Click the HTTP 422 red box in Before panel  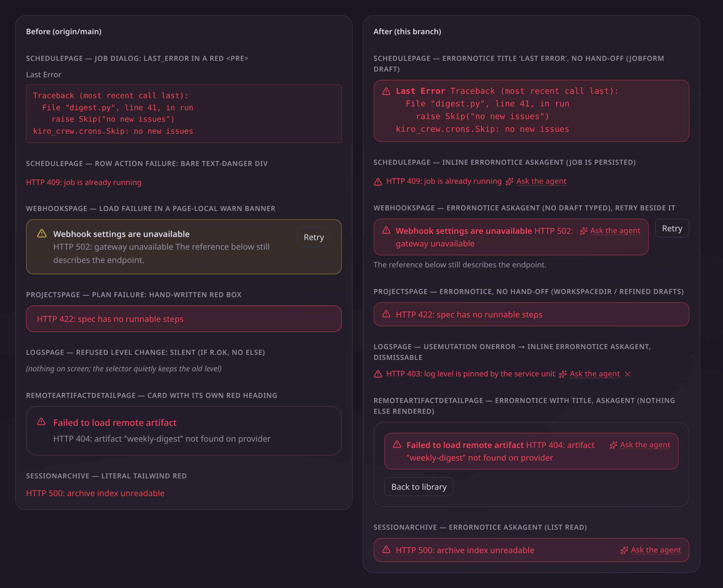pos(184,319)
